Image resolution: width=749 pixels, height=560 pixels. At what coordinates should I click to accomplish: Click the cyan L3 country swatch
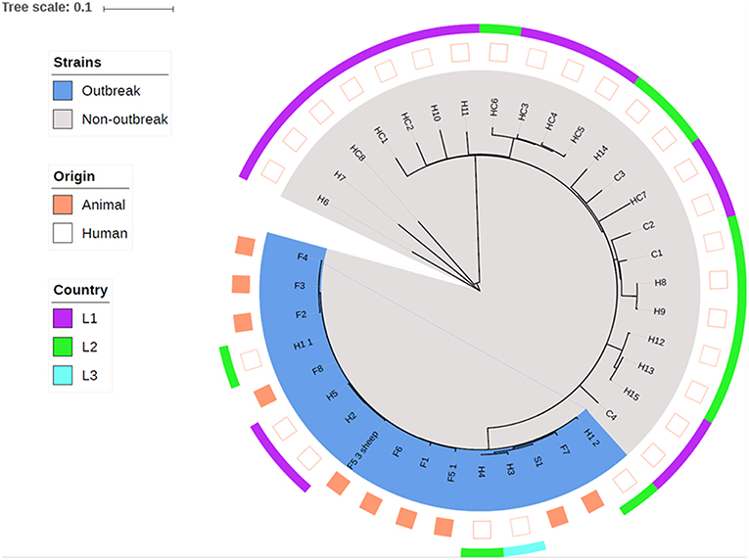[x=66, y=376]
